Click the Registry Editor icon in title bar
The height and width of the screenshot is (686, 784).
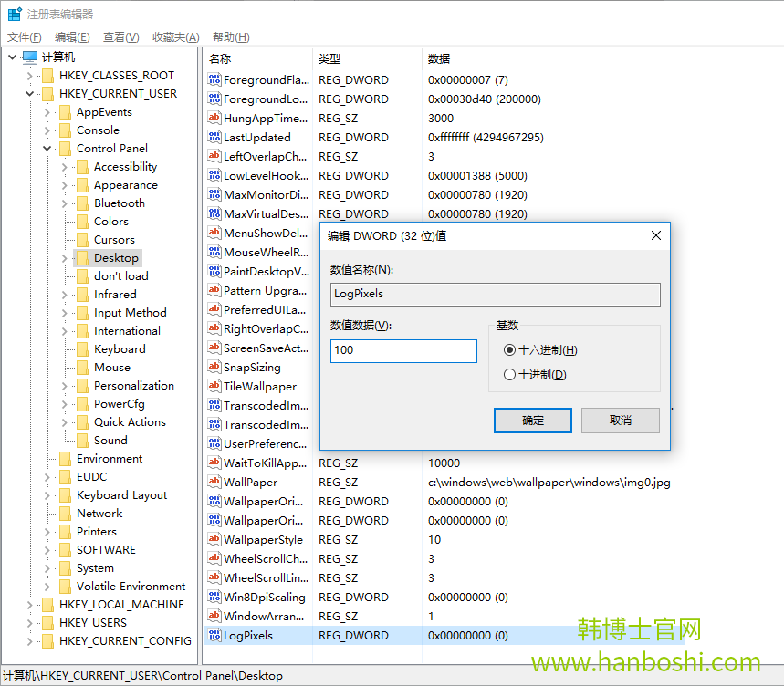pos(12,13)
